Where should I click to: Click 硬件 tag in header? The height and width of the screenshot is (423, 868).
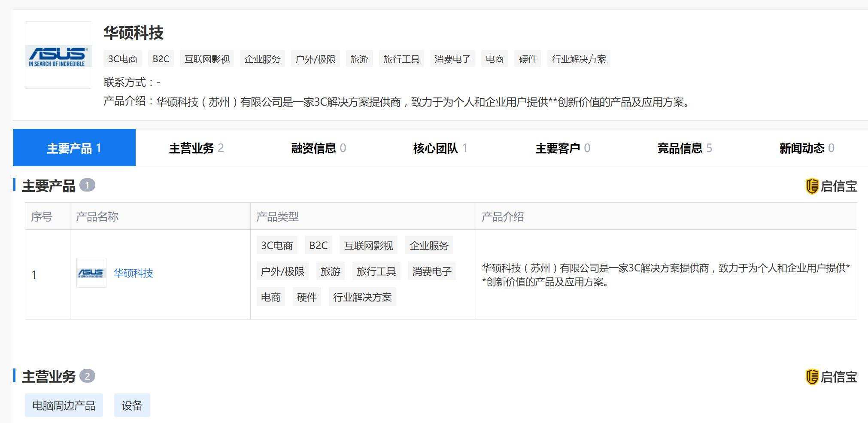[x=528, y=59]
